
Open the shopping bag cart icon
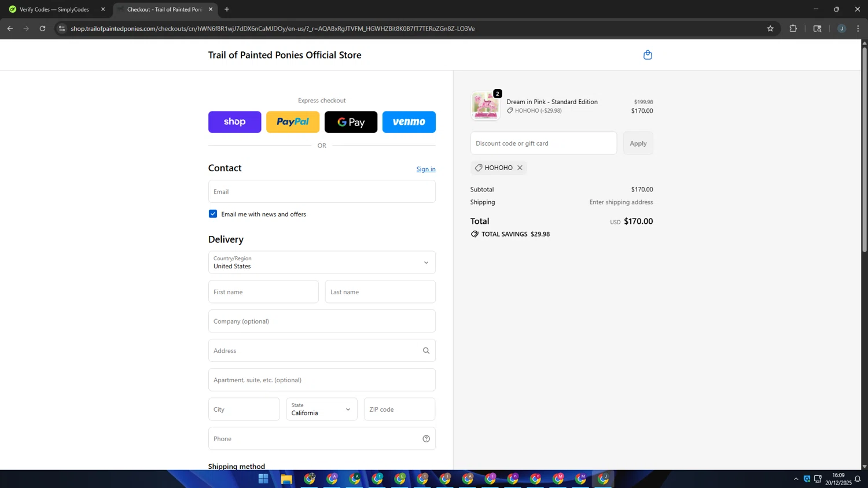tap(648, 55)
